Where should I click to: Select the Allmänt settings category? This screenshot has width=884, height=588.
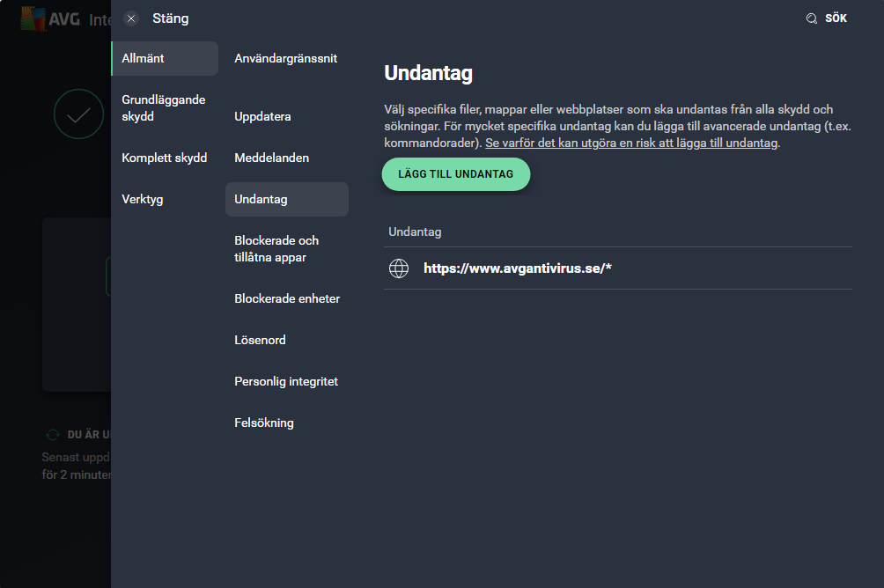point(165,58)
